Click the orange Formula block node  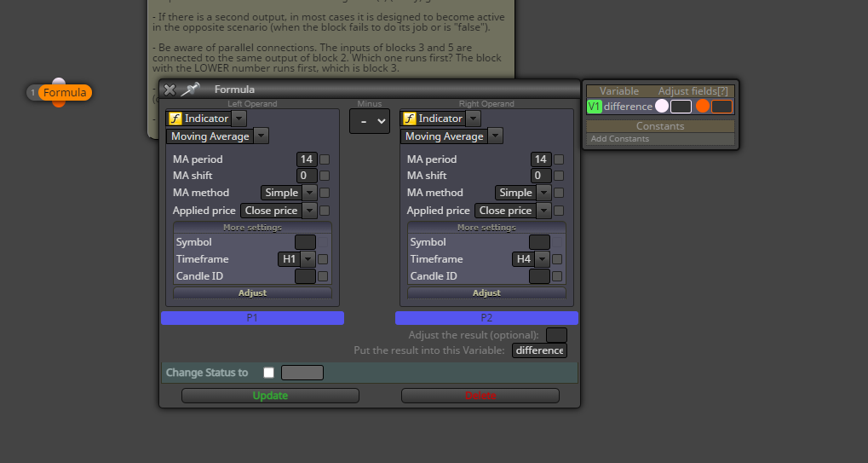[x=66, y=92]
